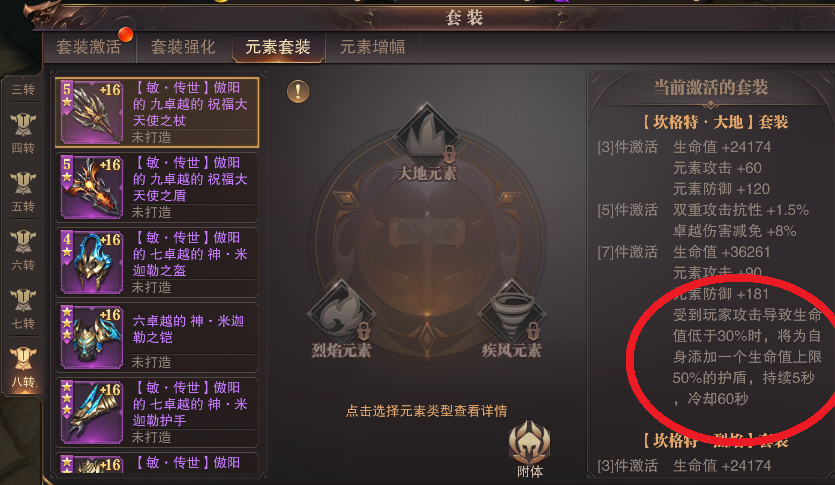Select the 祝福大天使之杖 staff item
835x485 pixels.
[157, 112]
